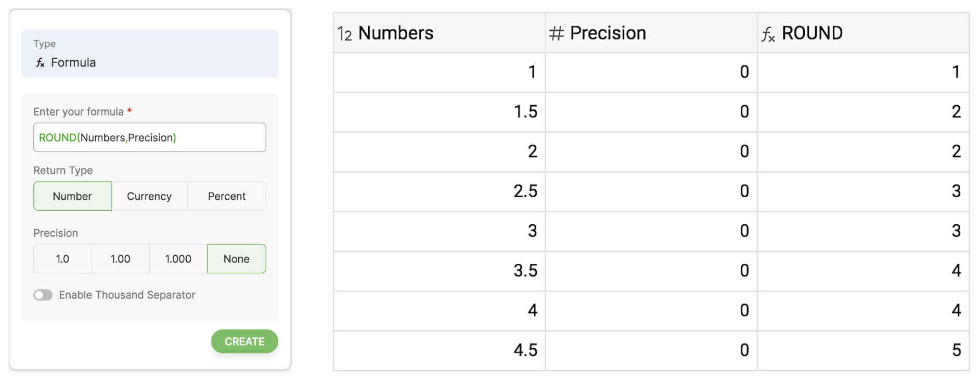Set precision to 1.000
980x382 pixels.
click(178, 259)
